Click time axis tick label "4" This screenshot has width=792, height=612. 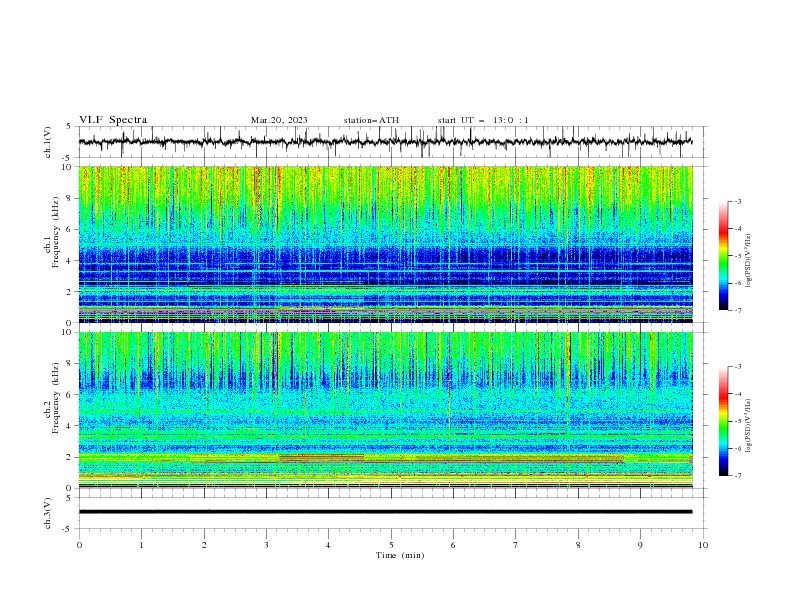[328, 545]
